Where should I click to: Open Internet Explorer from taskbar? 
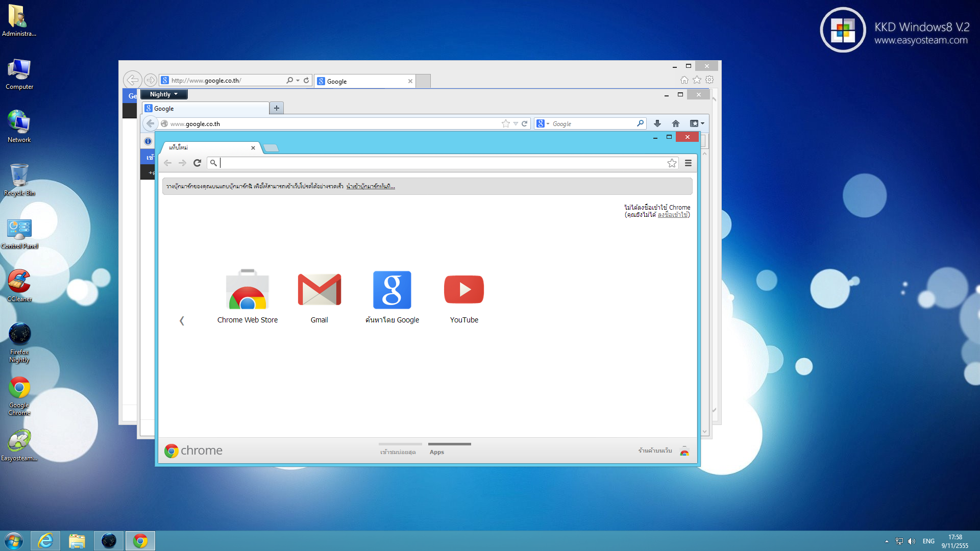click(45, 541)
